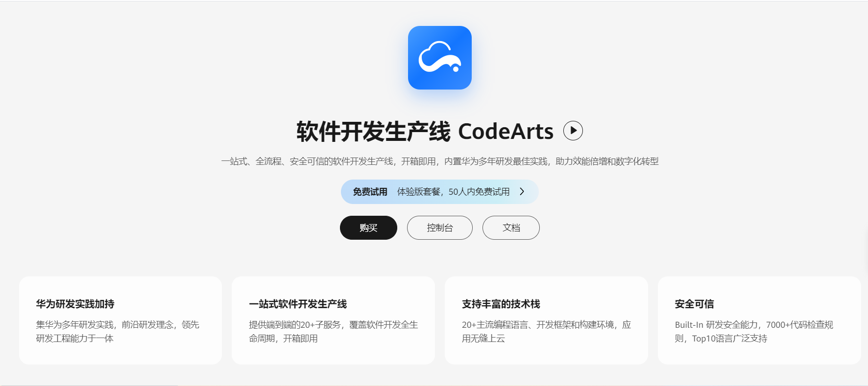Click the white cloud inside the logo
Image resolution: width=868 pixels, height=386 pixels.
[439, 57]
